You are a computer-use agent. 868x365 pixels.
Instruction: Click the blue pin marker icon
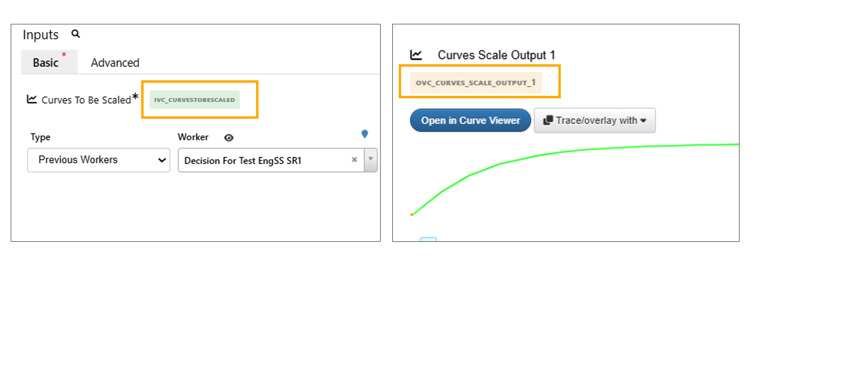click(365, 134)
